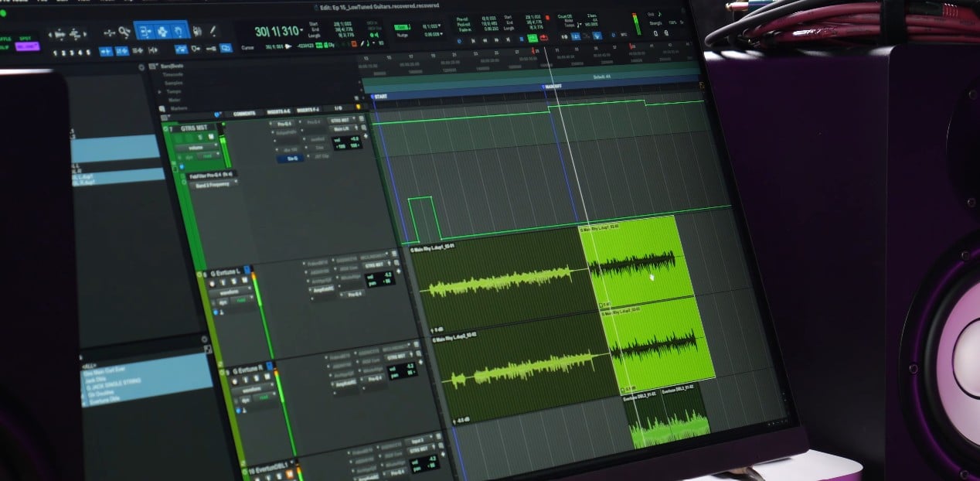Recall zoom preset 5
This screenshot has width=980, height=481.
click(x=88, y=53)
